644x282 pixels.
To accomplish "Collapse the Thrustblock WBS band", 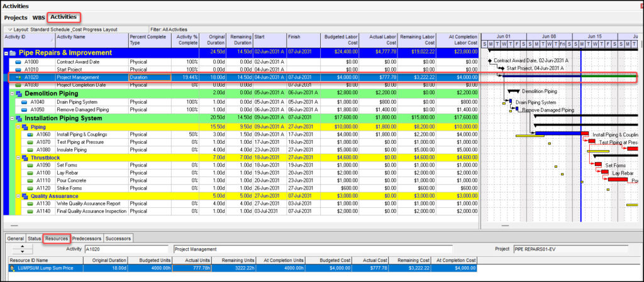I will (x=18, y=158).
